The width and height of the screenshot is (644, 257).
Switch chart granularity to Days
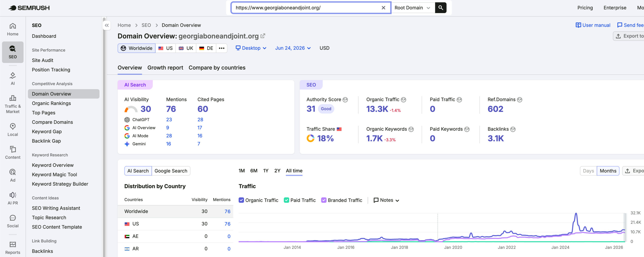(x=588, y=171)
